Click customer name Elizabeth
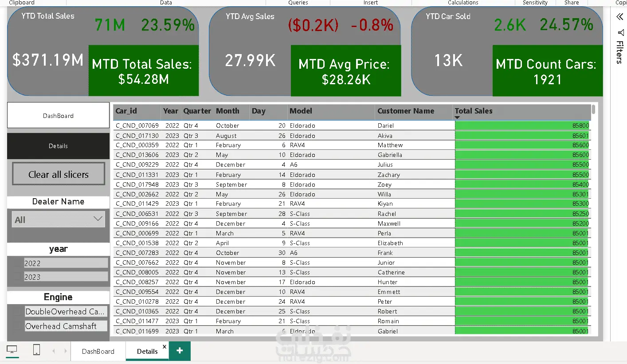Viewport: 627px width, 364px height. pyautogui.click(x=391, y=243)
